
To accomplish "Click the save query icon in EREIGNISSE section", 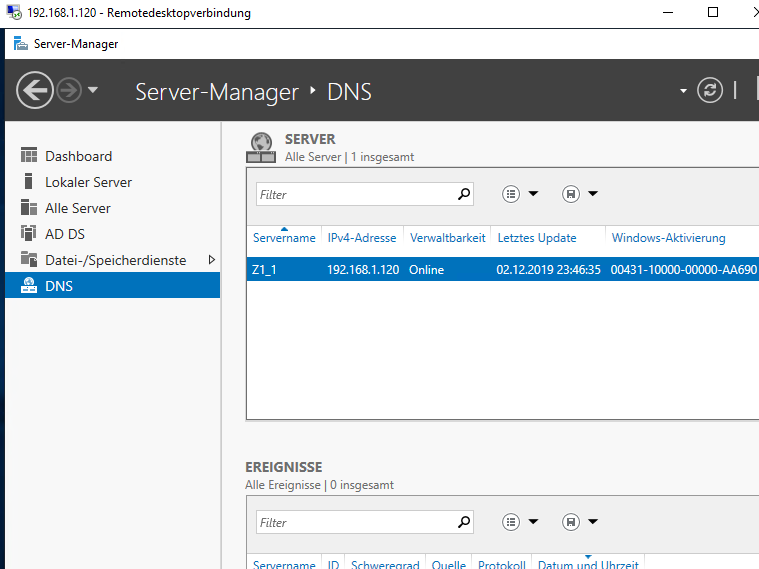I will tap(571, 522).
